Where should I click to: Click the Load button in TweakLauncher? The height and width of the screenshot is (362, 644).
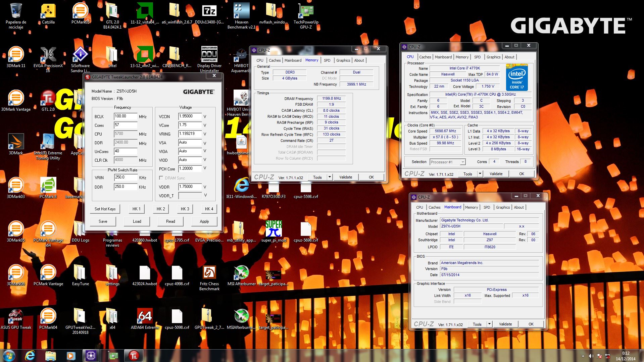pyautogui.click(x=137, y=221)
